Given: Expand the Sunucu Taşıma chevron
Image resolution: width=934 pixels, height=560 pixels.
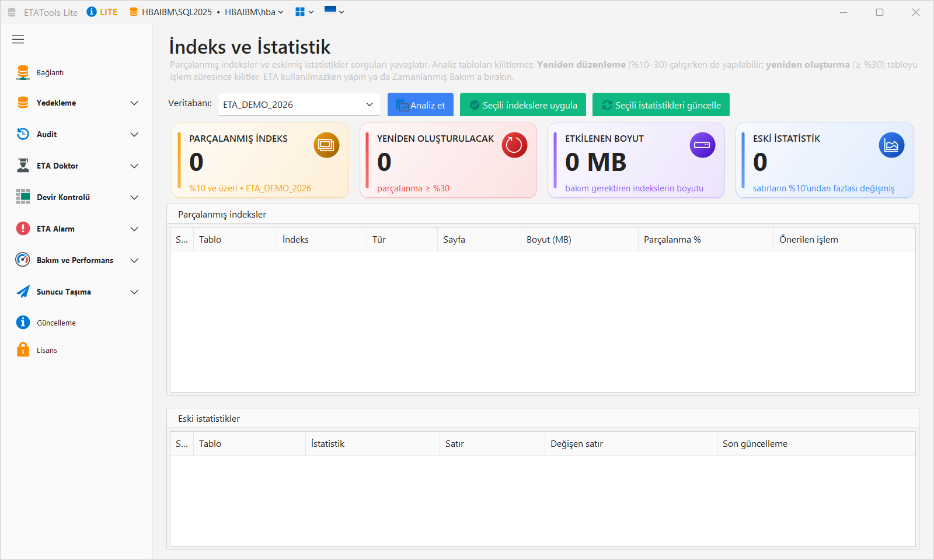Looking at the screenshot, I should point(134,292).
